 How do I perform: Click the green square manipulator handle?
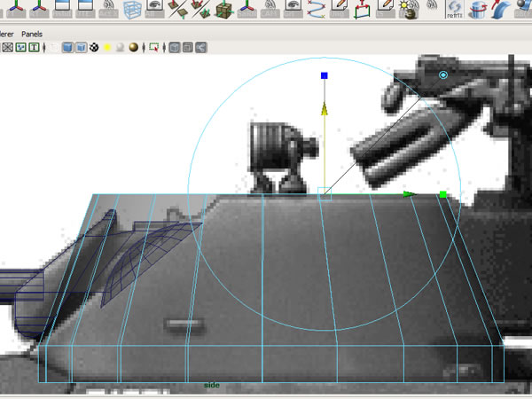442,194
